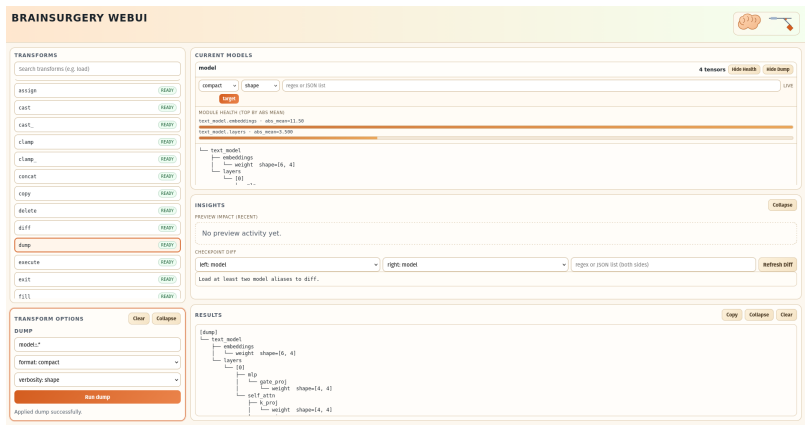
Task: Select the clamp_ transform
Action: pos(97,159)
